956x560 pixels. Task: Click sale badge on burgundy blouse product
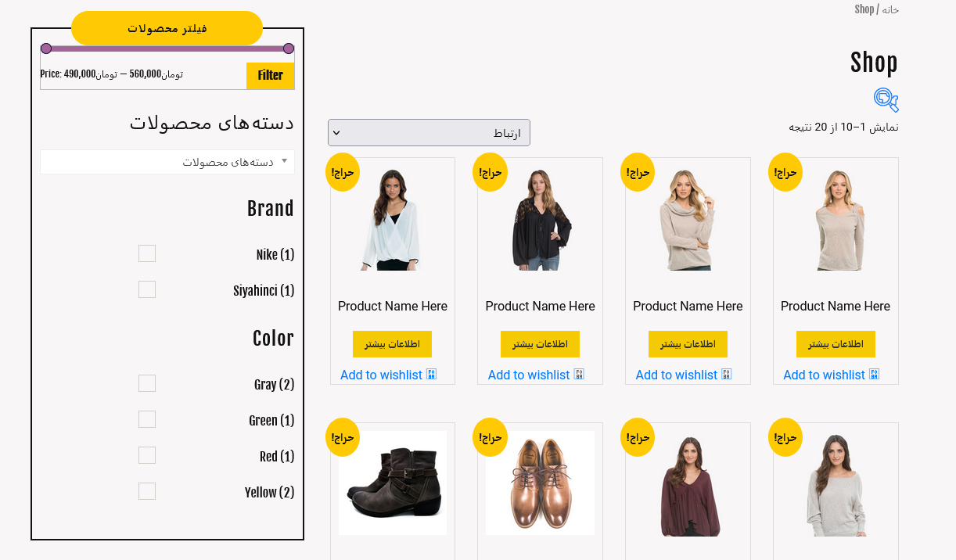click(x=638, y=437)
